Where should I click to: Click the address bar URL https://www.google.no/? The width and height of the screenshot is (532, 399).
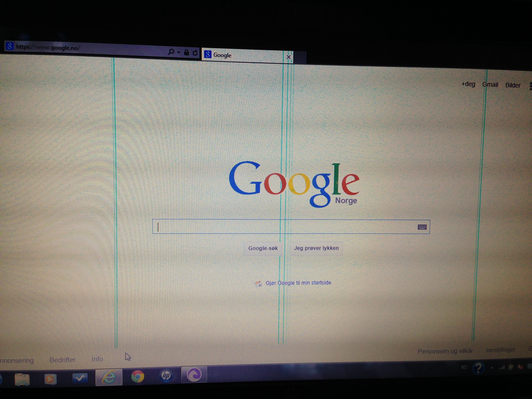pyautogui.click(x=48, y=47)
